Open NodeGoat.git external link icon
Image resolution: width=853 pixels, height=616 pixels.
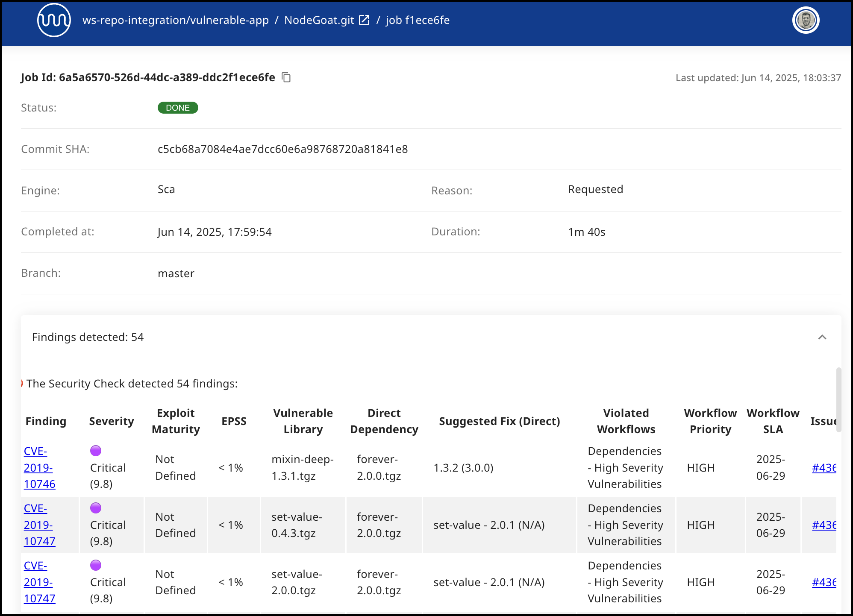[364, 20]
